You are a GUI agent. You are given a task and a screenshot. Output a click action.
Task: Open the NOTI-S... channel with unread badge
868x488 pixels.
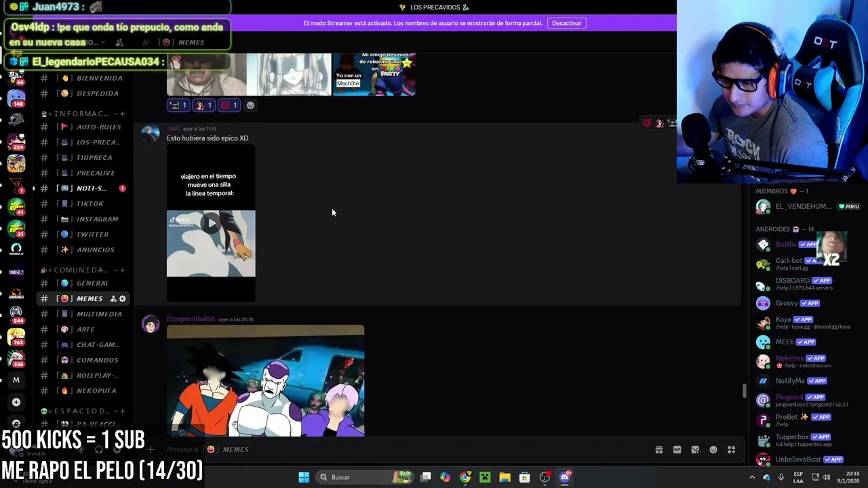click(83, 188)
